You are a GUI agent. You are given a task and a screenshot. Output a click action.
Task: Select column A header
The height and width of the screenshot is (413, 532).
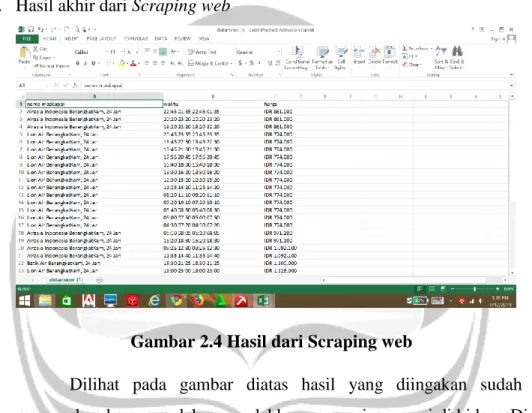(94, 96)
